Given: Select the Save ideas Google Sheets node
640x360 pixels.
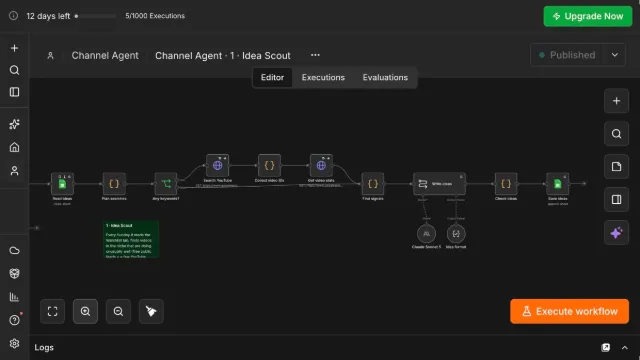Looking at the screenshot, I should coord(558,184).
